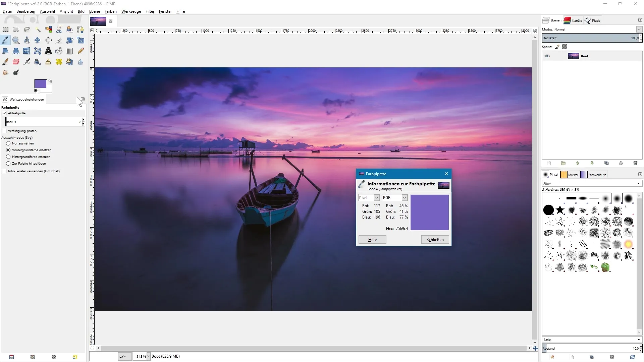Delete layer with trash icon in Layers panel
The width and height of the screenshot is (644, 362).
[x=635, y=163]
